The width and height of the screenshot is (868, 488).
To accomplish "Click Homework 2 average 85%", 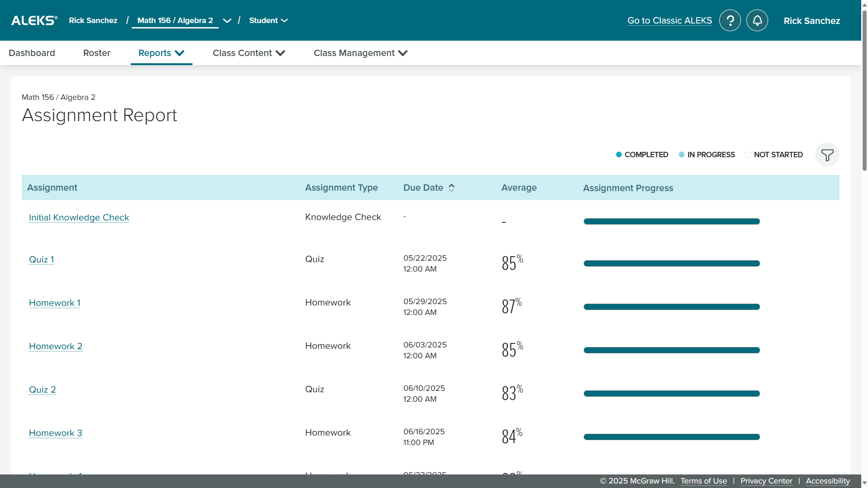I will 513,349.
